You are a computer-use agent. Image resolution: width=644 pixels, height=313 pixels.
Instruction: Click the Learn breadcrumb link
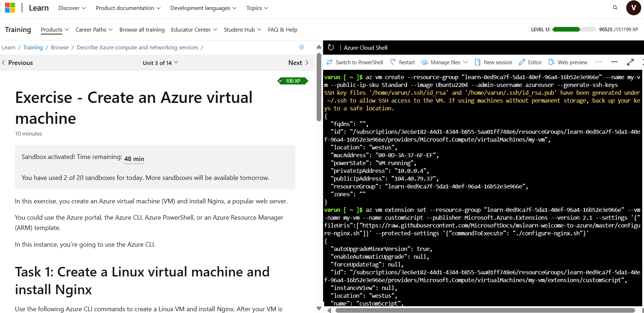point(9,48)
